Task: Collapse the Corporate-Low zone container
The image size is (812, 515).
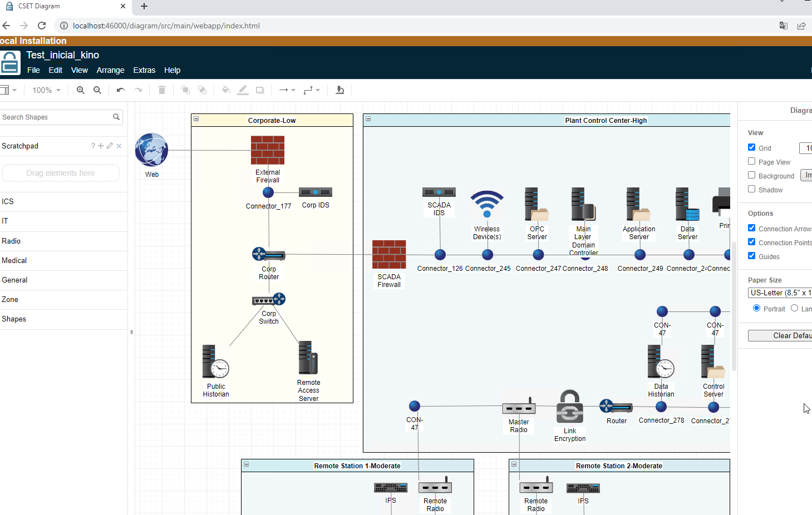Action: (x=196, y=119)
